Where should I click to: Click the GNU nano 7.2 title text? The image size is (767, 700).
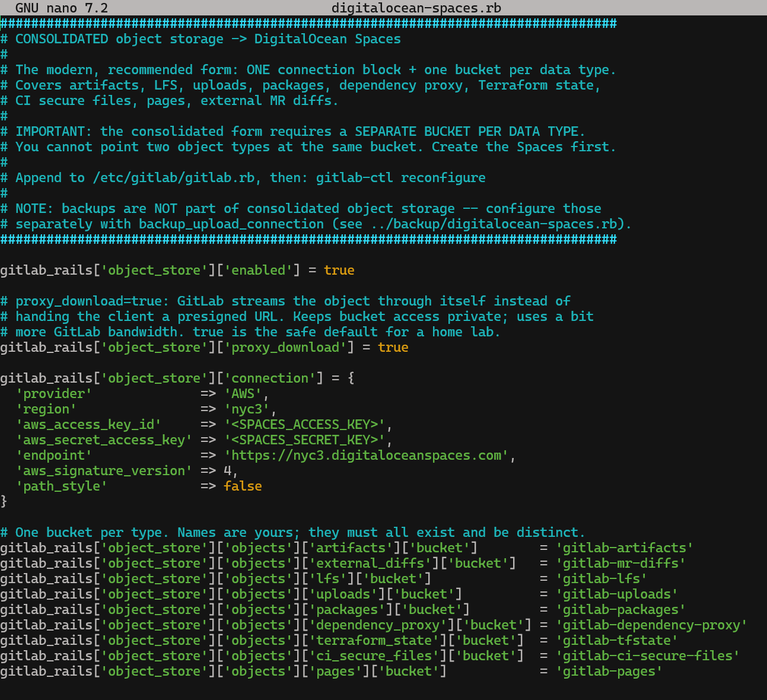(x=62, y=8)
